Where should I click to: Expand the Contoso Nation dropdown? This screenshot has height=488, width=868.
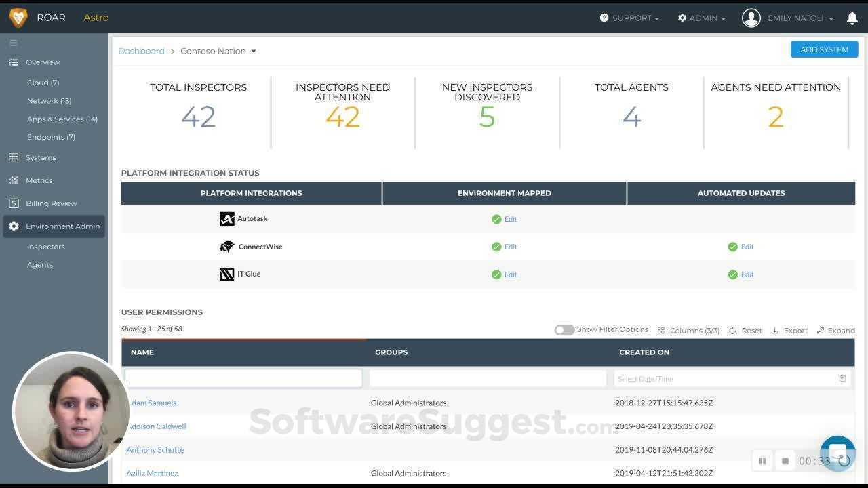(254, 51)
